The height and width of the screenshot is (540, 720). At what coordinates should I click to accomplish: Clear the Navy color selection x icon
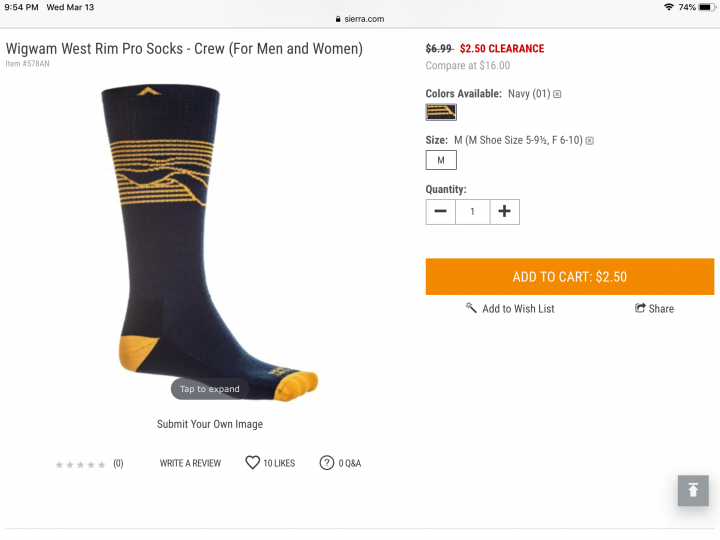click(x=557, y=94)
